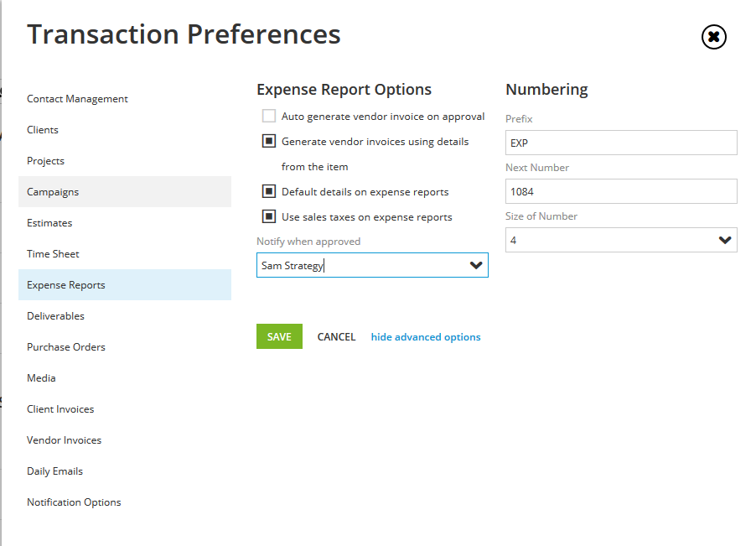Save the expense report preferences

click(x=279, y=336)
